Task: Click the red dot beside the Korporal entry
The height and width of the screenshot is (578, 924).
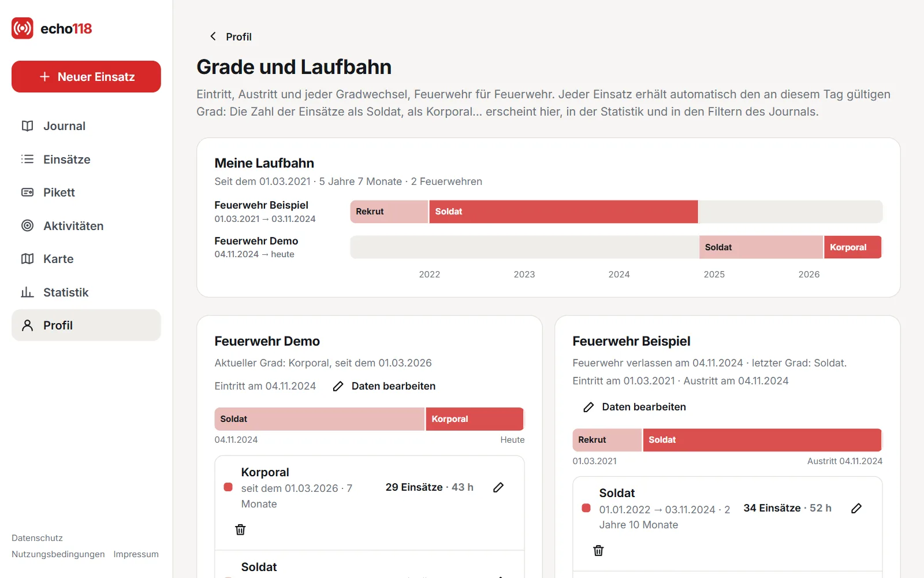Action: (x=228, y=487)
